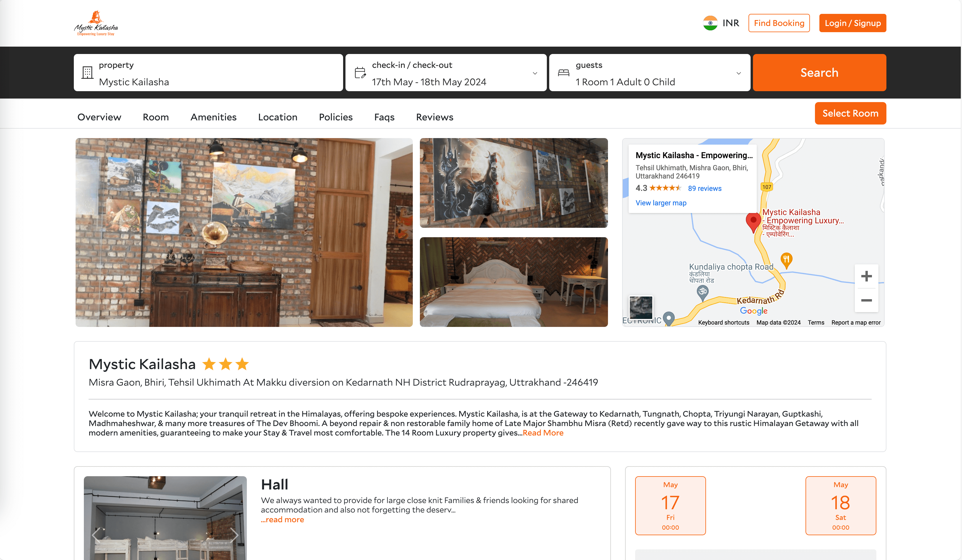
Task: Click the calendar edit icon
Action: (360, 73)
